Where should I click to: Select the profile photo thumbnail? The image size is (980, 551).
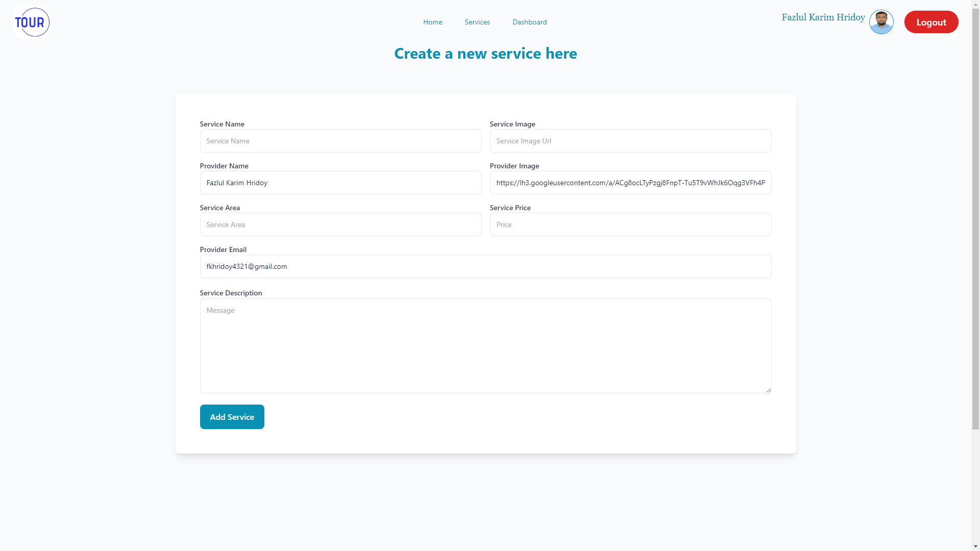pos(881,22)
